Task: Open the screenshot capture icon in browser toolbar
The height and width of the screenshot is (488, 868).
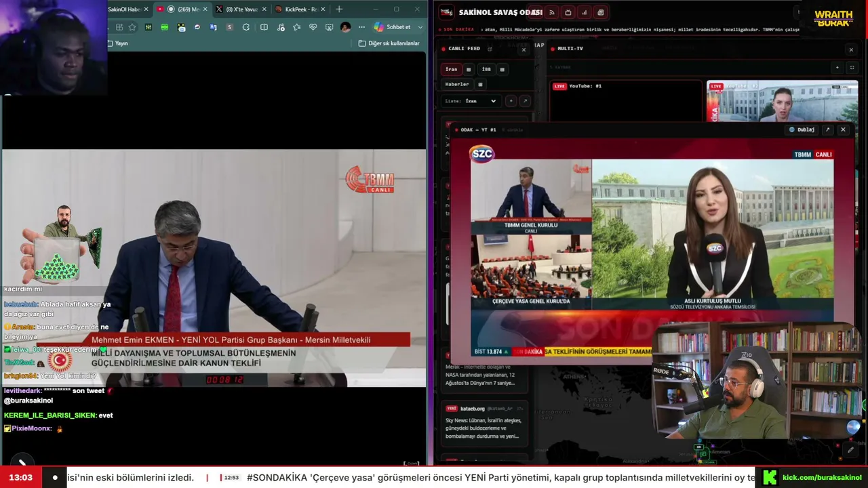Action: click(329, 27)
